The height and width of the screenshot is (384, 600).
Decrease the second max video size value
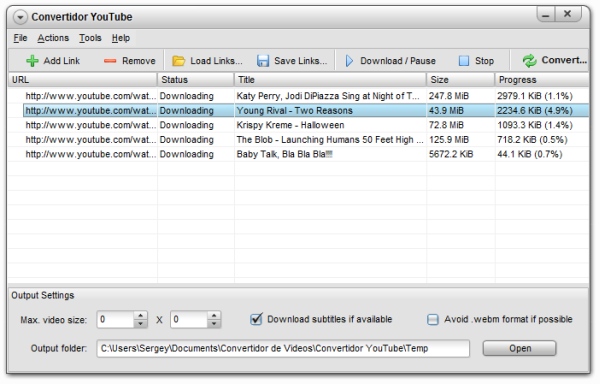click(214, 324)
